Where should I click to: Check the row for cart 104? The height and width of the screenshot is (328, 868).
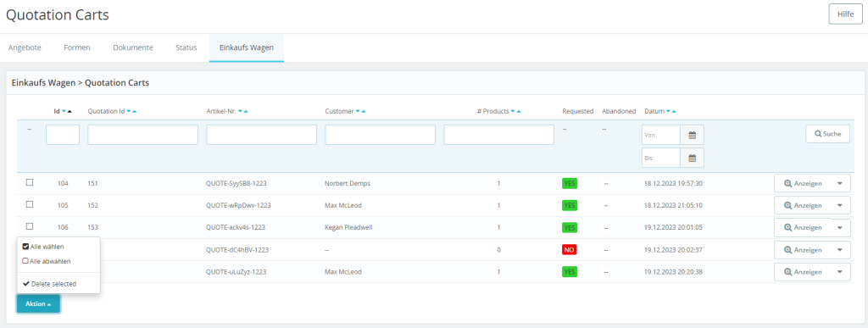[30, 182]
